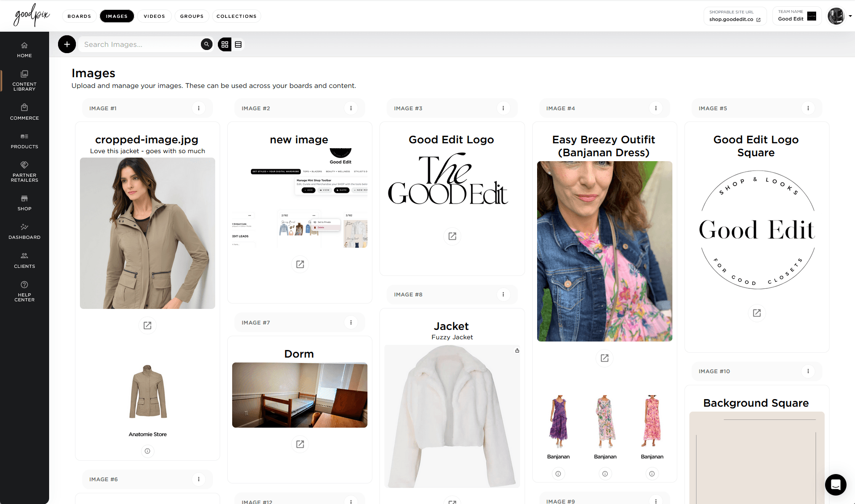This screenshot has height=504, width=855.
Task: Open the chat support bubble
Action: (835, 485)
